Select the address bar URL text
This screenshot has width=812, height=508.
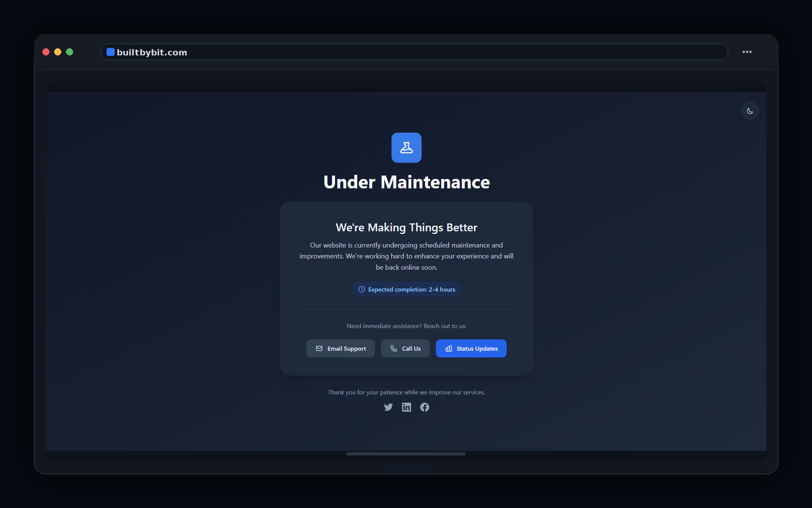click(152, 52)
